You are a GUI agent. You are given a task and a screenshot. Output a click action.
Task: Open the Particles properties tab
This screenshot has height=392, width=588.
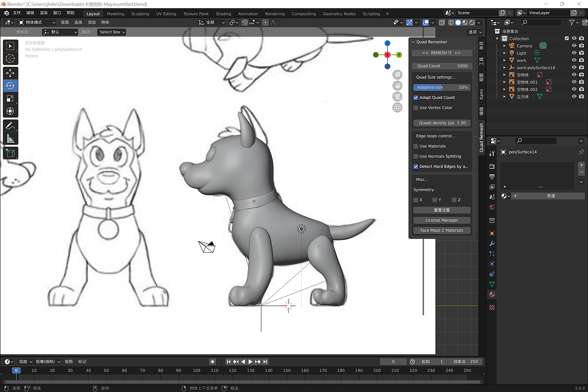tap(492, 254)
